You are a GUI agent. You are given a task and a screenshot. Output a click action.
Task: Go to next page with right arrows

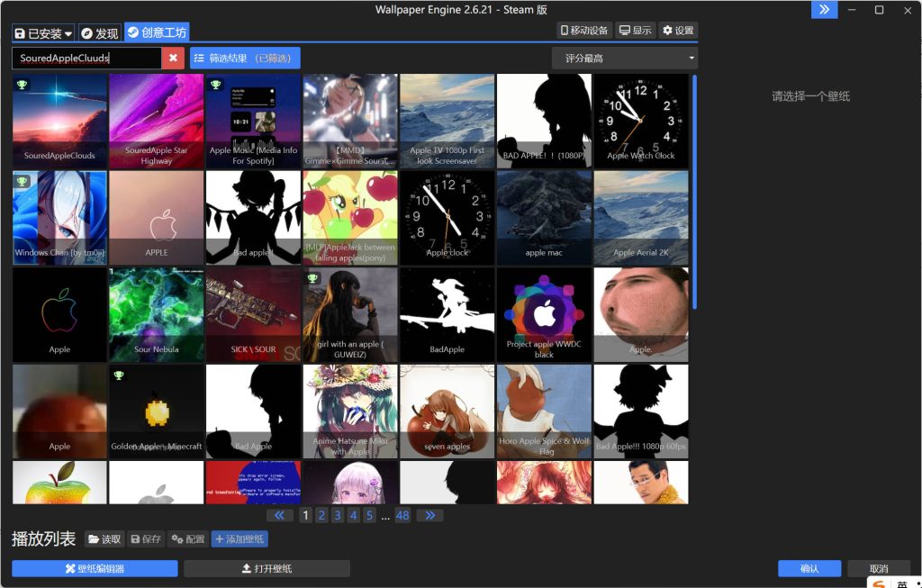click(x=429, y=515)
